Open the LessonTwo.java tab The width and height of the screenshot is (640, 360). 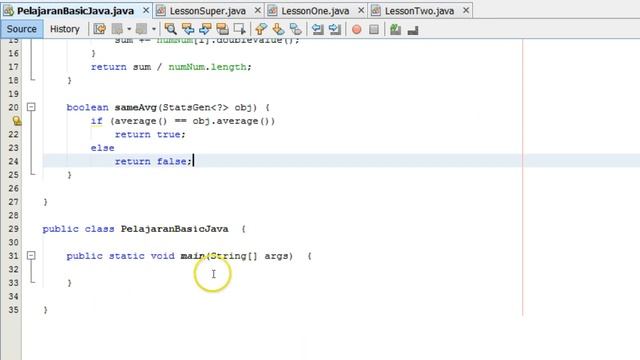419,11
